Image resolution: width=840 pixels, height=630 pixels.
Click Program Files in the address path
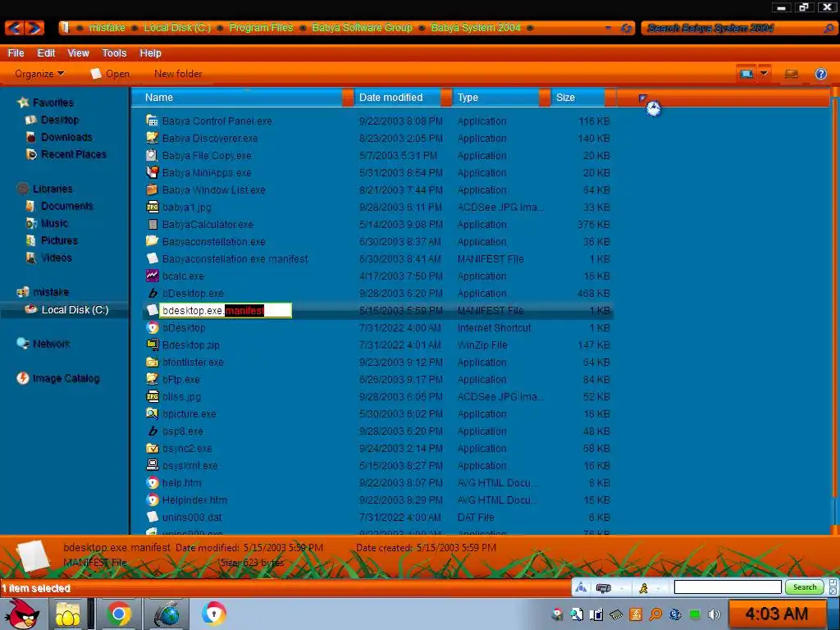(x=261, y=27)
